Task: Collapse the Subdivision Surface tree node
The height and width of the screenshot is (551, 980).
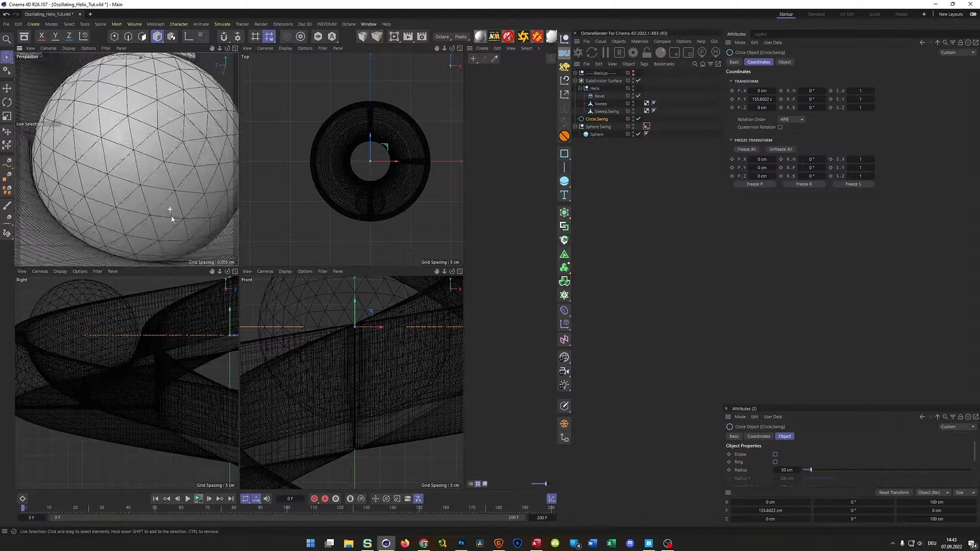Action: point(576,81)
